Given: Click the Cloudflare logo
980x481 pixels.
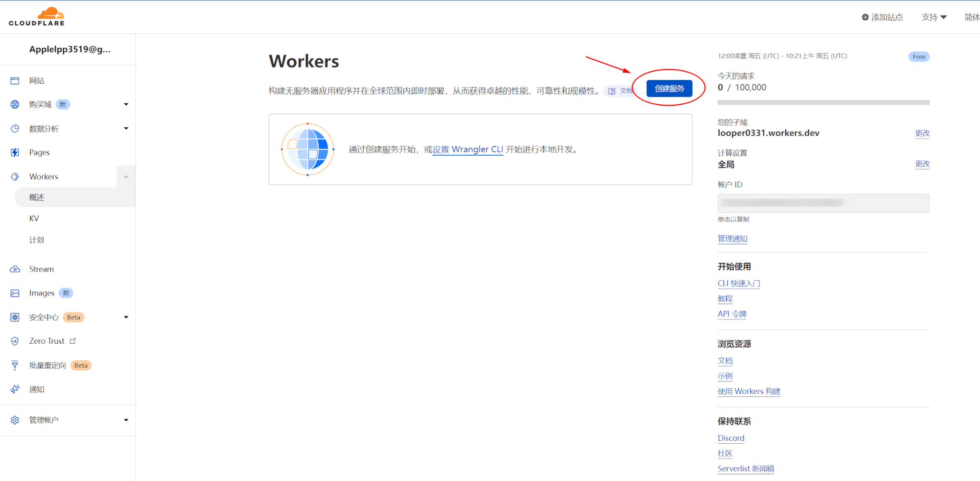Looking at the screenshot, I should coord(36,17).
